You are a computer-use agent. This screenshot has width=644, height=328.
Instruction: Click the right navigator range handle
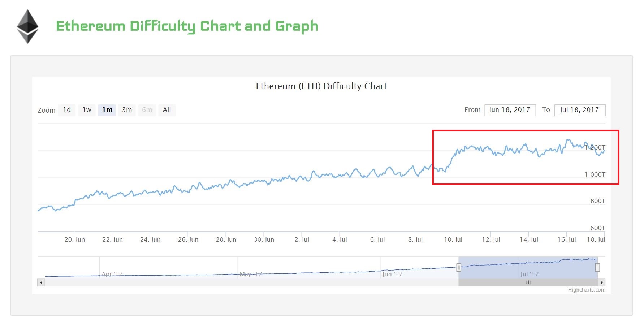[x=597, y=268]
